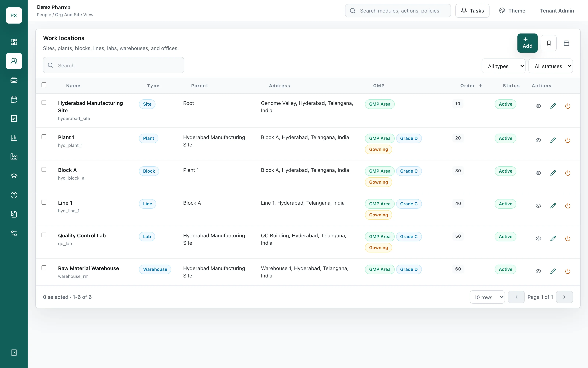Open the factory icon in sidebar

click(14, 157)
